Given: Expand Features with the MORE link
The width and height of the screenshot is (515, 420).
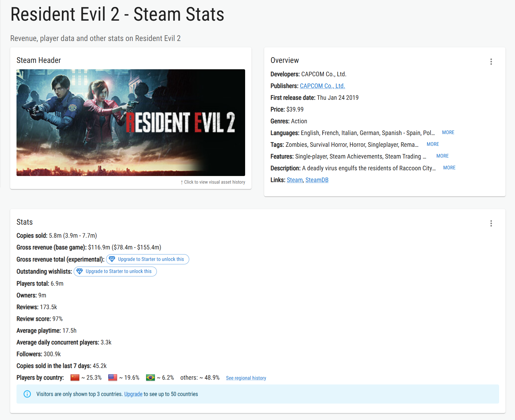Looking at the screenshot, I should (x=442, y=156).
